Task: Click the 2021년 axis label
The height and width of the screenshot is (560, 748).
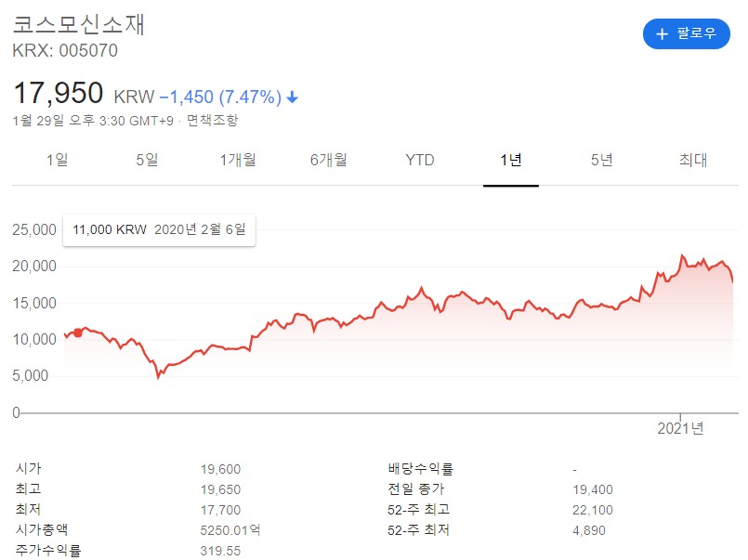Action: [x=680, y=428]
